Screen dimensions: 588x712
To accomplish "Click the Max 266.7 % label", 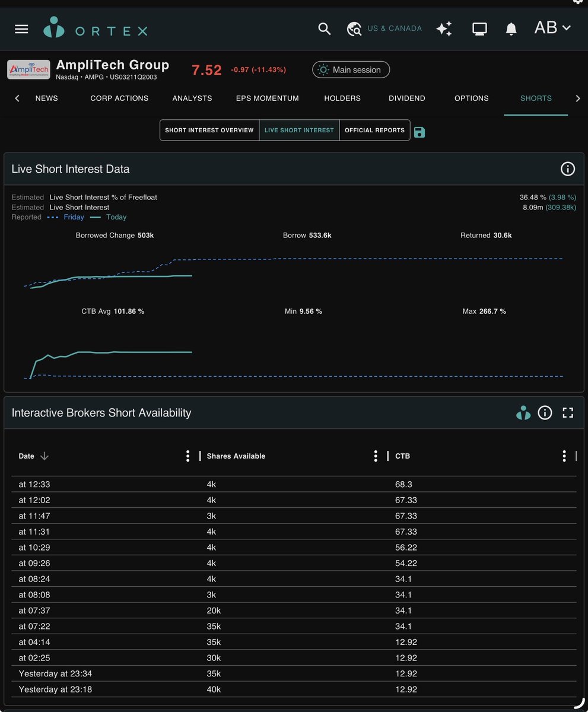I will [x=484, y=311].
